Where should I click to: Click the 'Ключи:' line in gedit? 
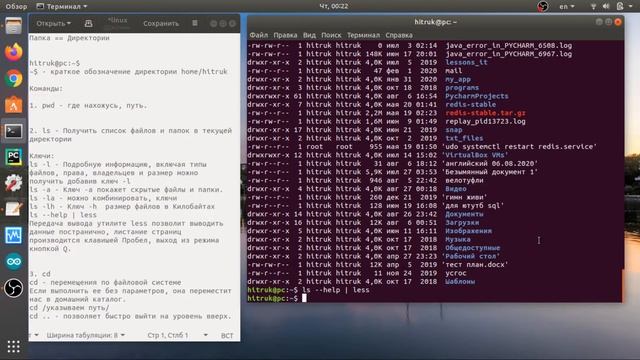tap(42, 156)
